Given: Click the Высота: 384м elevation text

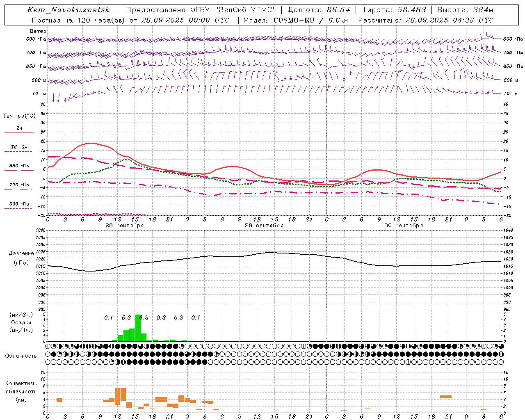Looking at the screenshot, I should tap(465, 10).
